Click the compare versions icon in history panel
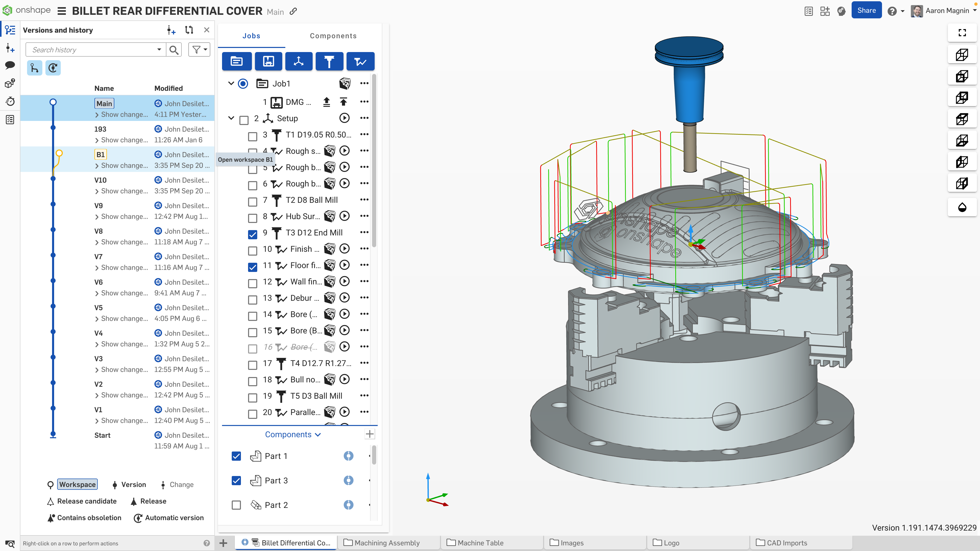The height and width of the screenshot is (551, 980). click(x=189, y=30)
